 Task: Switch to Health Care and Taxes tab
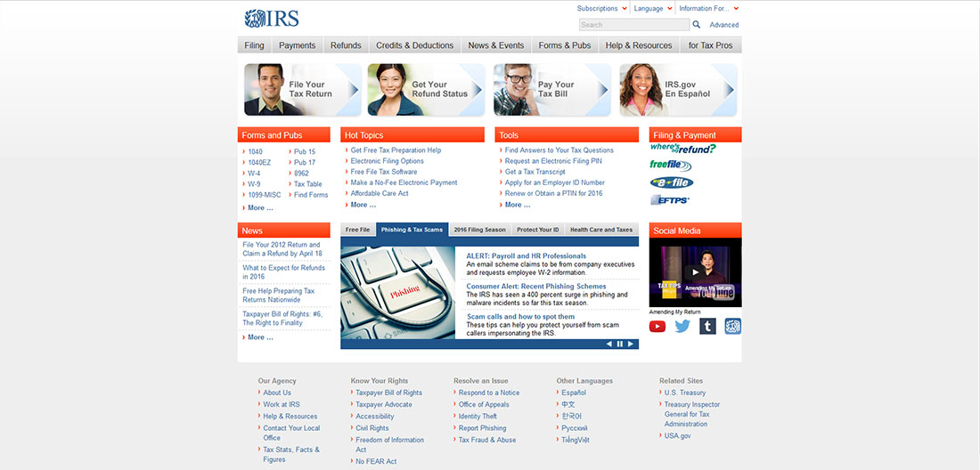click(x=601, y=230)
